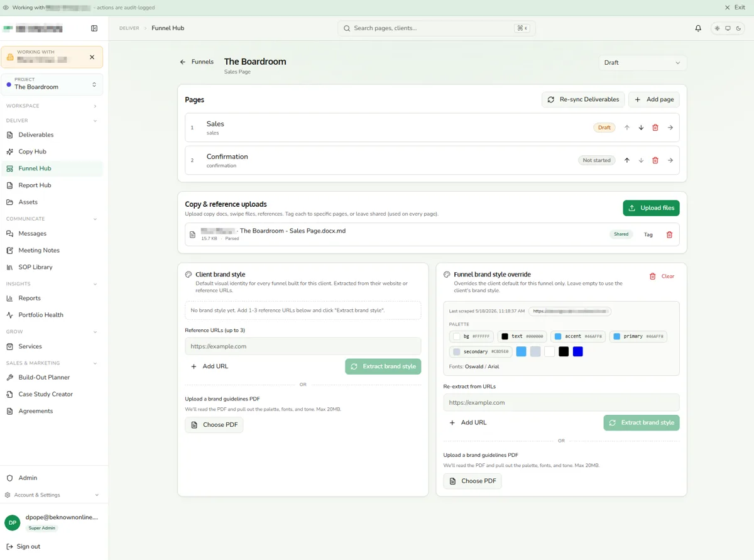Go back to Funnels with the arrow

tap(197, 62)
